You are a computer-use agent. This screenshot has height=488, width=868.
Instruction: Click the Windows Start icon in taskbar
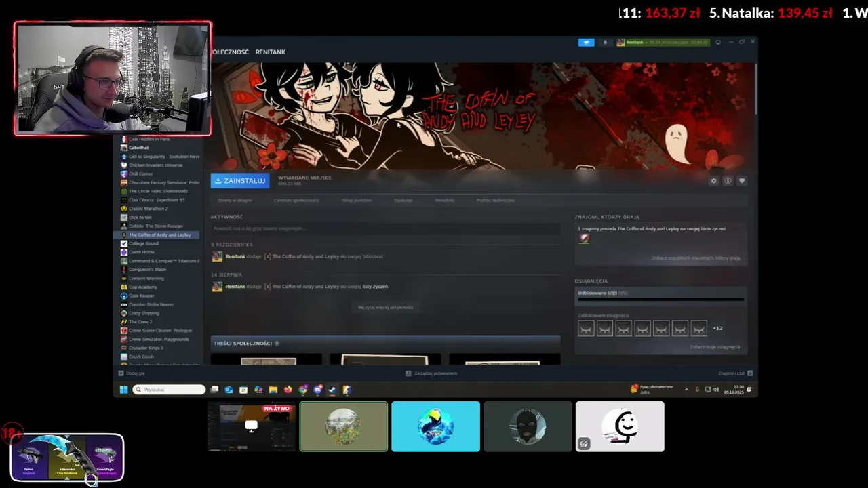pyautogui.click(x=123, y=390)
